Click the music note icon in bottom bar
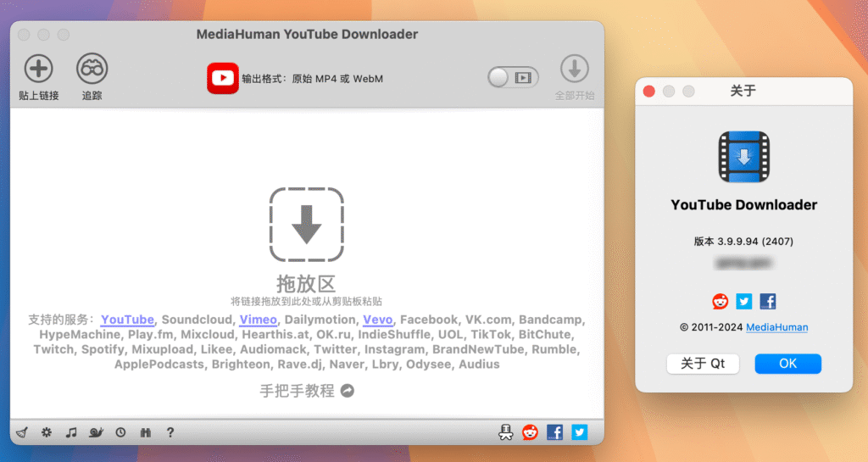Viewport: 868px width, 462px height. point(71,432)
